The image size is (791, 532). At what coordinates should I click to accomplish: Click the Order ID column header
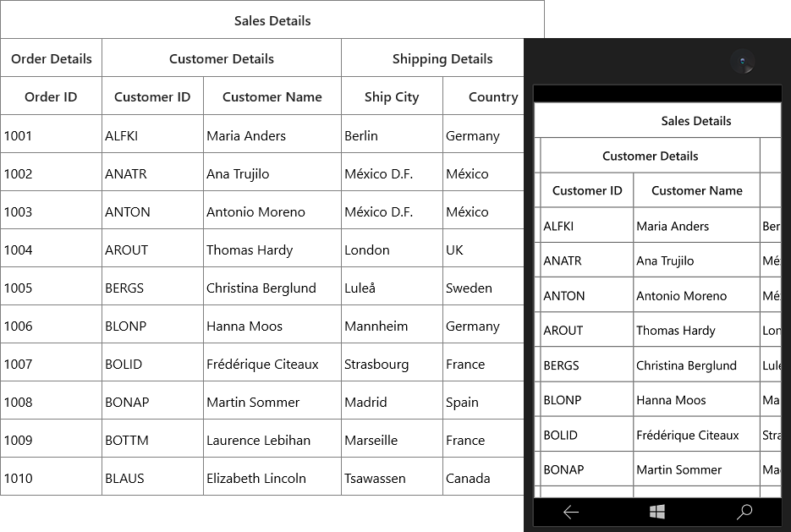(51, 96)
